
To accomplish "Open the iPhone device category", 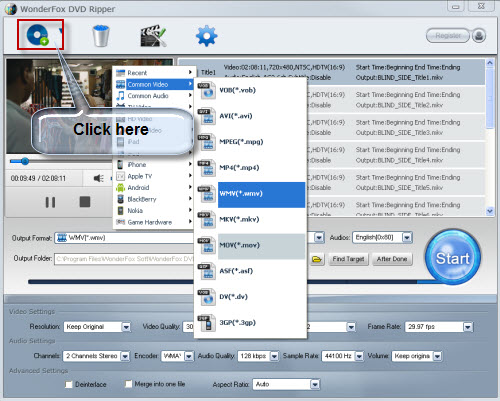I will click(154, 164).
